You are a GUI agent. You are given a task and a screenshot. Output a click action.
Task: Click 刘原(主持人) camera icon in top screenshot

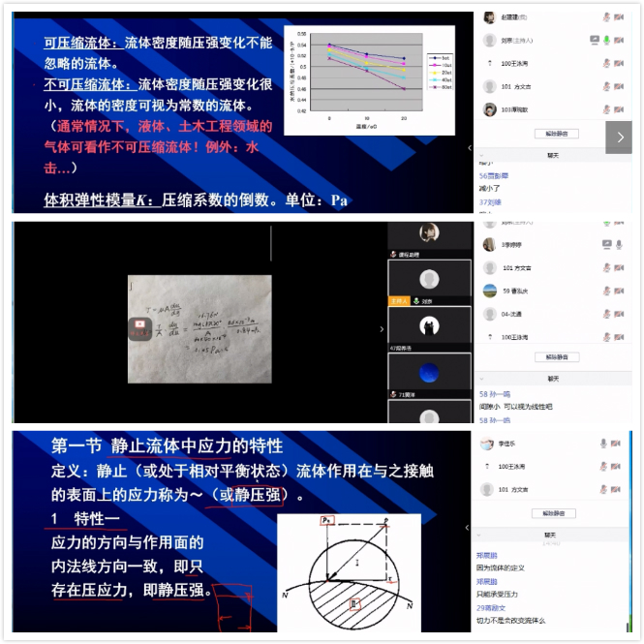click(619, 40)
